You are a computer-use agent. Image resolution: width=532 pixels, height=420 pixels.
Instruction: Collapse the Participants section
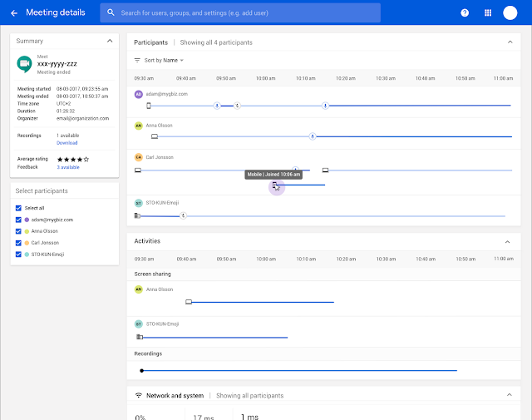pos(510,42)
